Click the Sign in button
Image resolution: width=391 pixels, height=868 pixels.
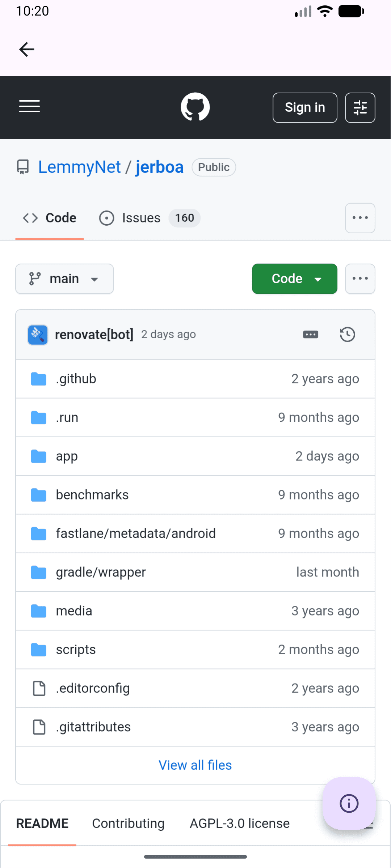[x=305, y=108]
